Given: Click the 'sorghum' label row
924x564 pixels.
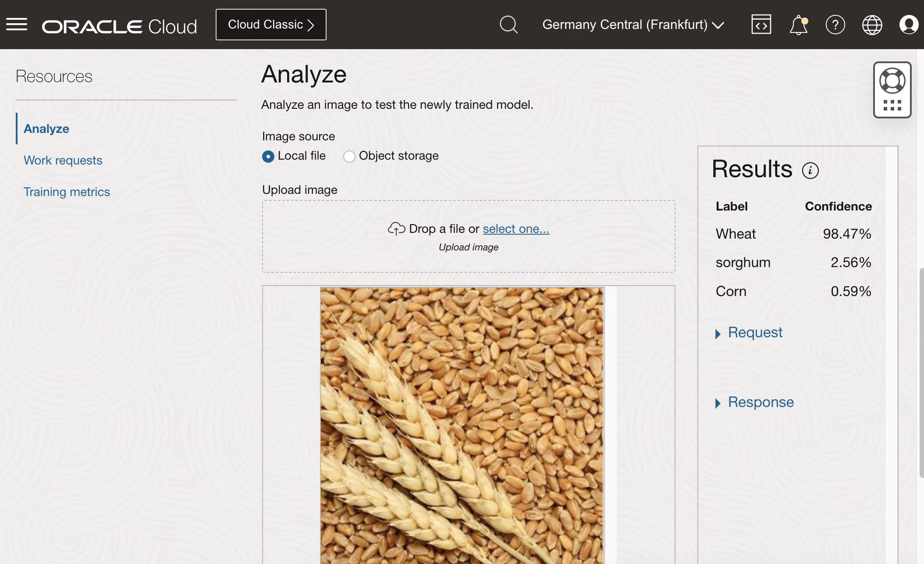Looking at the screenshot, I should [x=743, y=262].
